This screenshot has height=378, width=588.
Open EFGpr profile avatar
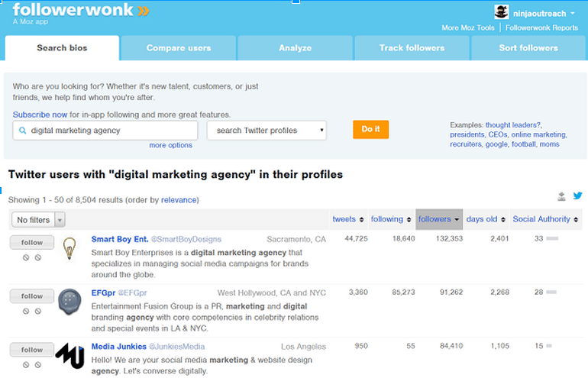click(69, 301)
